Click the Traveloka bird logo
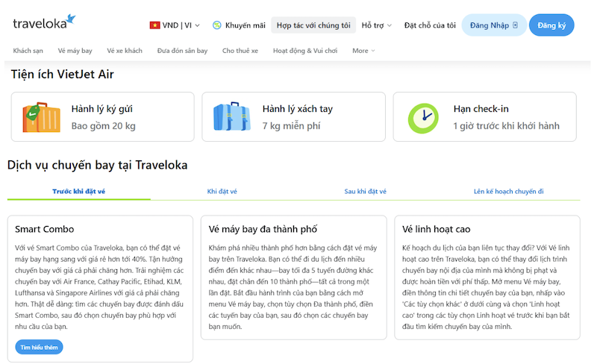 [69, 18]
